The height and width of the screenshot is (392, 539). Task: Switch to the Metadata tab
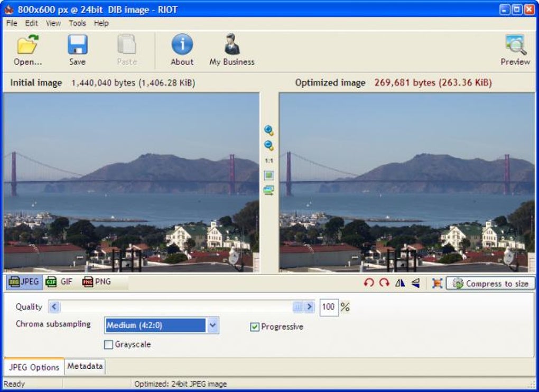click(84, 366)
